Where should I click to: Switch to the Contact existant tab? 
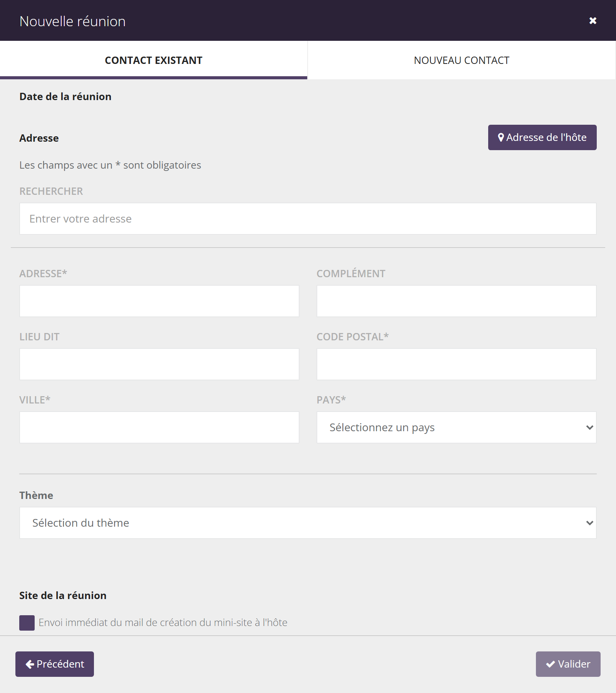pos(154,60)
